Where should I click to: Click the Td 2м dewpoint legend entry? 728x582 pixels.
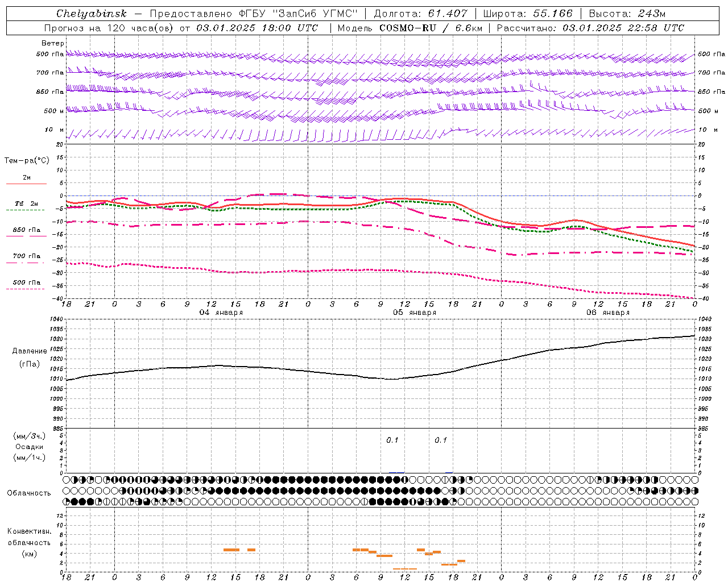pos(26,206)
